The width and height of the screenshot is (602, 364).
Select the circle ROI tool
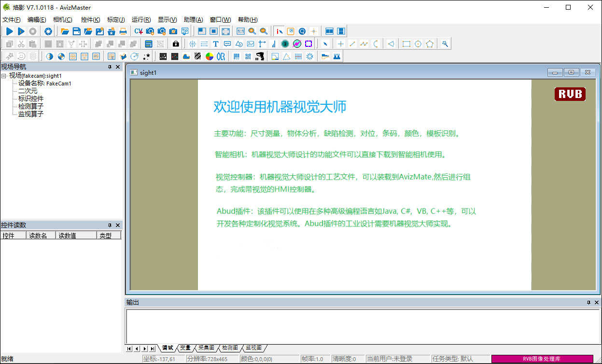418,44
